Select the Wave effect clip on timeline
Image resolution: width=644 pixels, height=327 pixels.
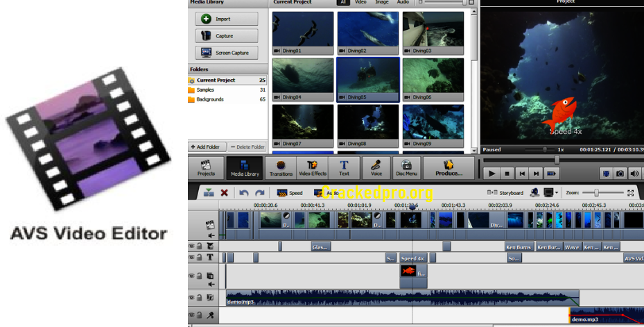pos(571,247)
